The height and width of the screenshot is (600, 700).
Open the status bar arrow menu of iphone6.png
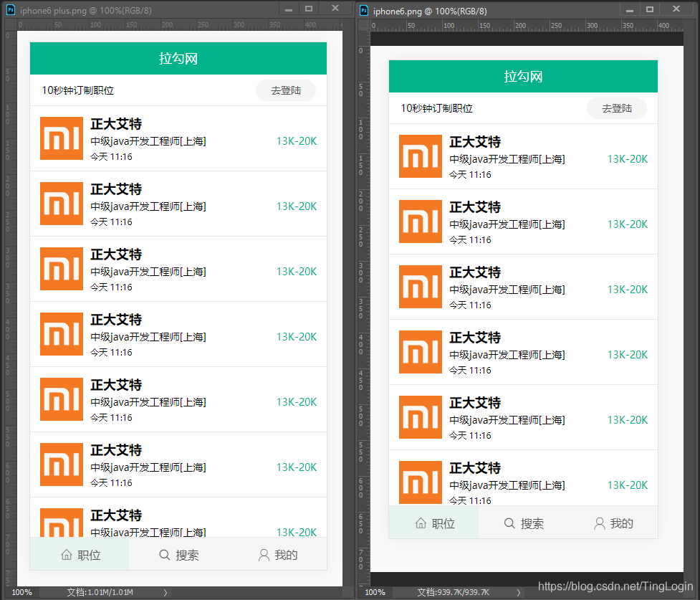tap(518, 592)
